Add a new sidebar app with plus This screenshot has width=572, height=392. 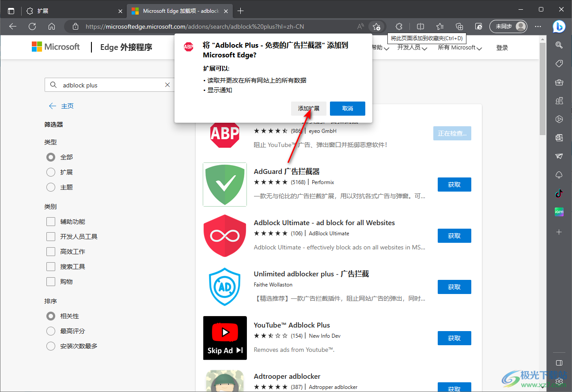click(x=559, y=232)
